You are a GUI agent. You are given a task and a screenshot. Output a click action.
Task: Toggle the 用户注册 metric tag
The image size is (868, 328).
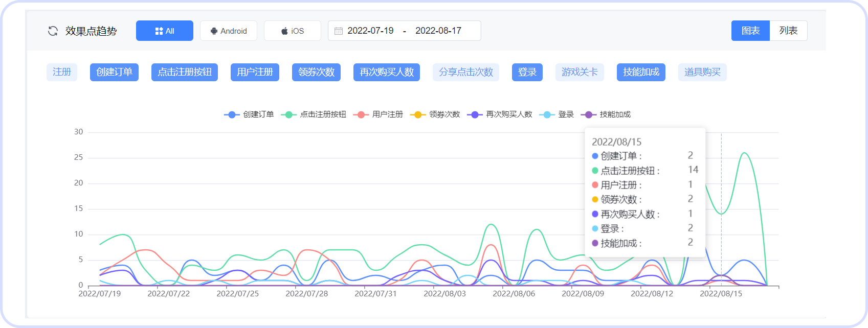(255, 72)
